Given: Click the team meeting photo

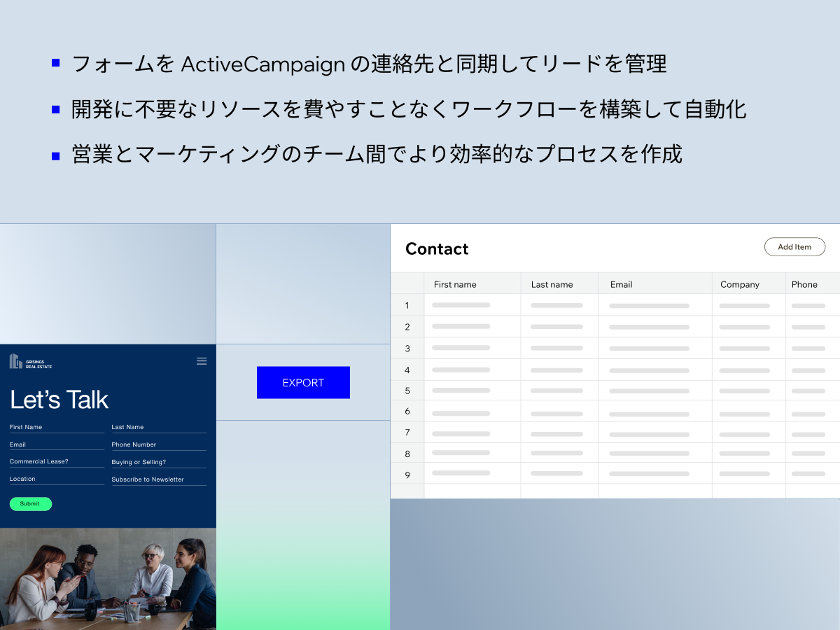Looking at the screenshot, I should point(108,579).
